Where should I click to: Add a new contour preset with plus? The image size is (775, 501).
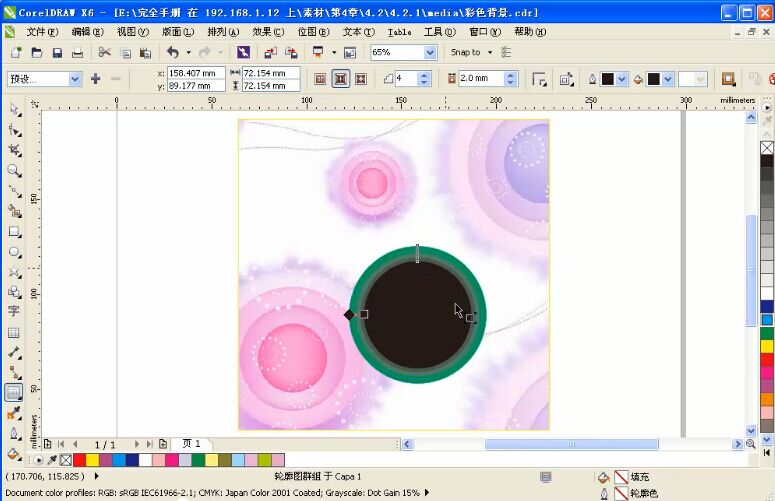tap(95, 79)
